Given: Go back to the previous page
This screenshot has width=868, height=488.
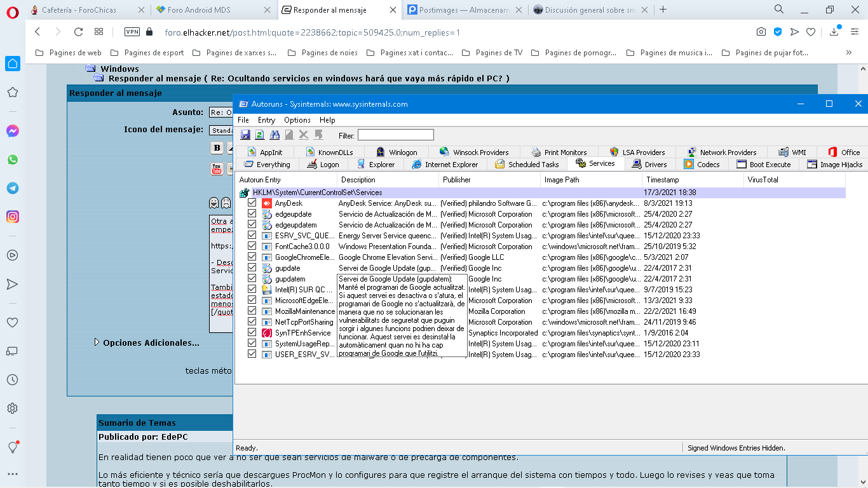Looking at the screenshot, I should click(37, 32).
